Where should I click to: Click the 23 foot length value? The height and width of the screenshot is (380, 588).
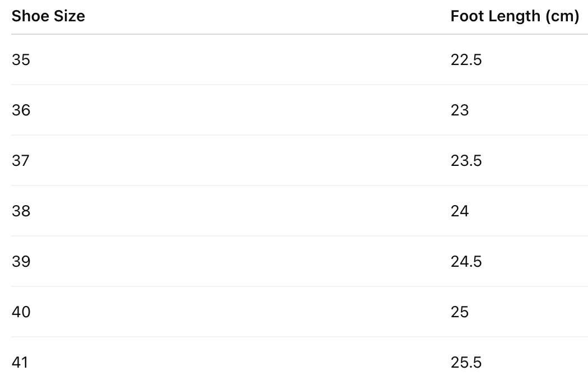coord(459,110)
